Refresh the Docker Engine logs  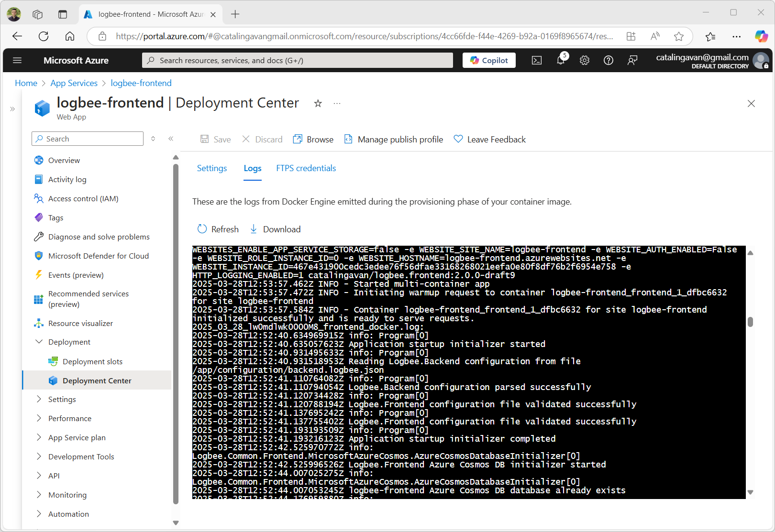(x=218, y=229)
